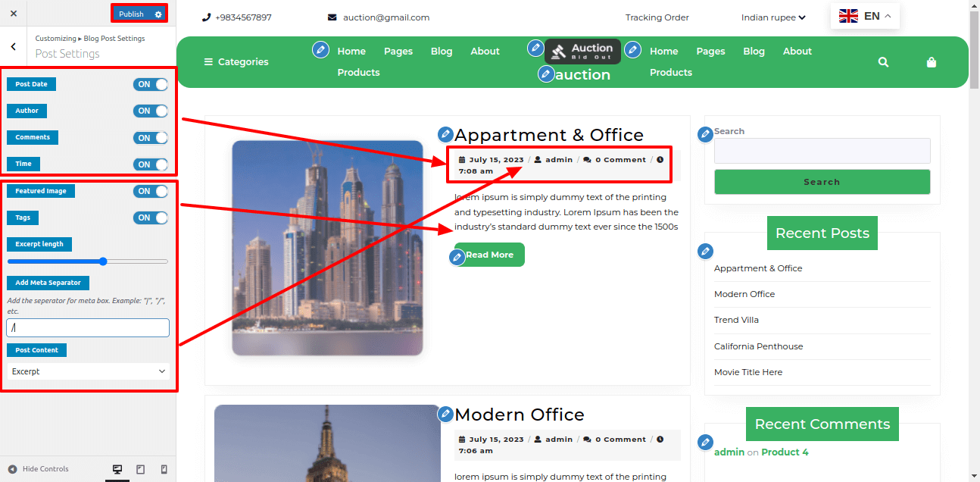Close the customizer with X icon

tap(14, 14)
